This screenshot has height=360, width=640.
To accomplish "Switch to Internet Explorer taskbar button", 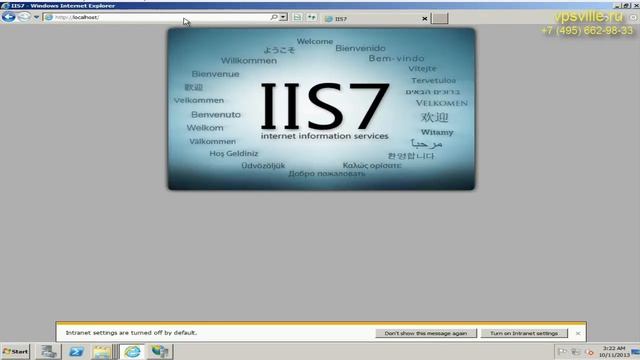I will click(x=132, y=351).
